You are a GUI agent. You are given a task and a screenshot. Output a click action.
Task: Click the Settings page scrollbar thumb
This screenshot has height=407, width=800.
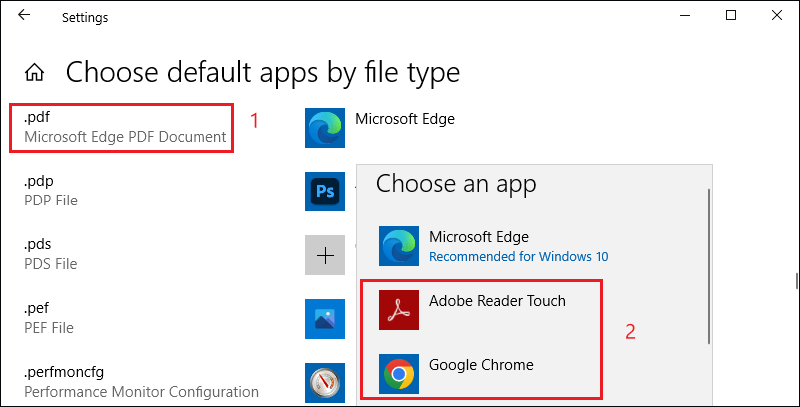(796, 280)
